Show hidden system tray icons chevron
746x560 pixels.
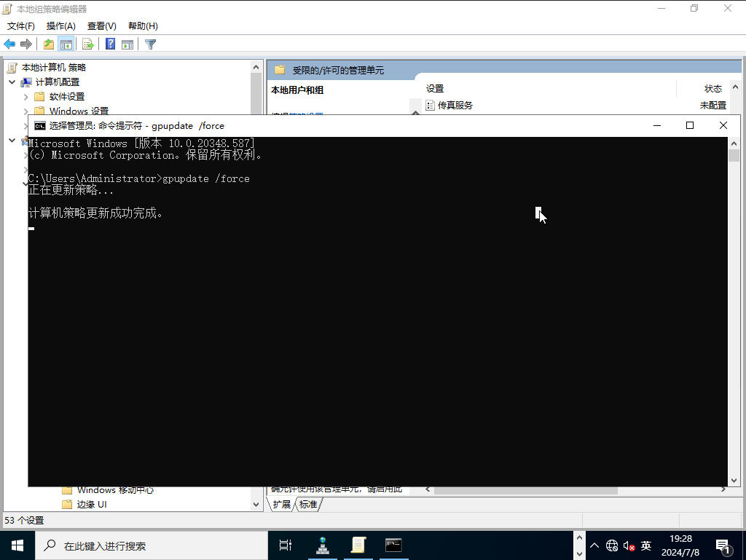pos(594,545)
